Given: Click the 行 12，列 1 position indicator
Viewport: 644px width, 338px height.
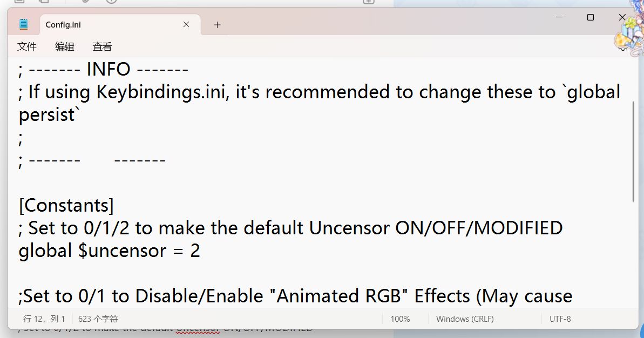Looking at the screenshot, I should pyautogui.click(x=44, y=319).
